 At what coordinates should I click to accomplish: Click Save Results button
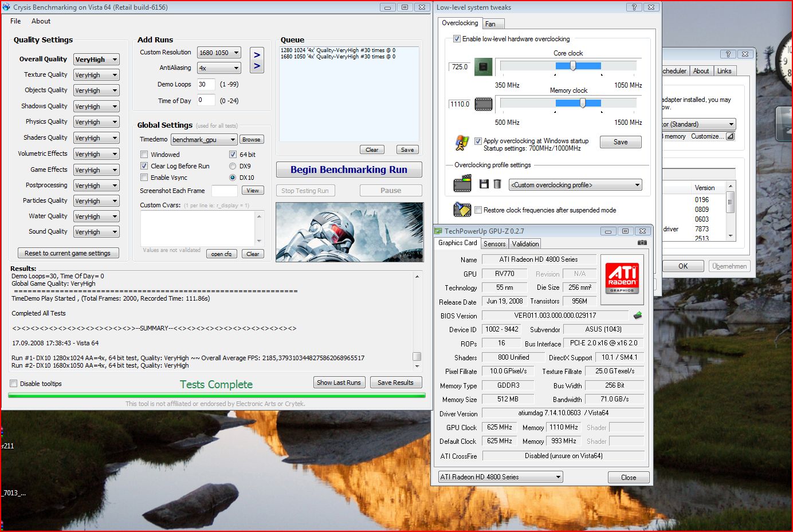coord(395,383)
